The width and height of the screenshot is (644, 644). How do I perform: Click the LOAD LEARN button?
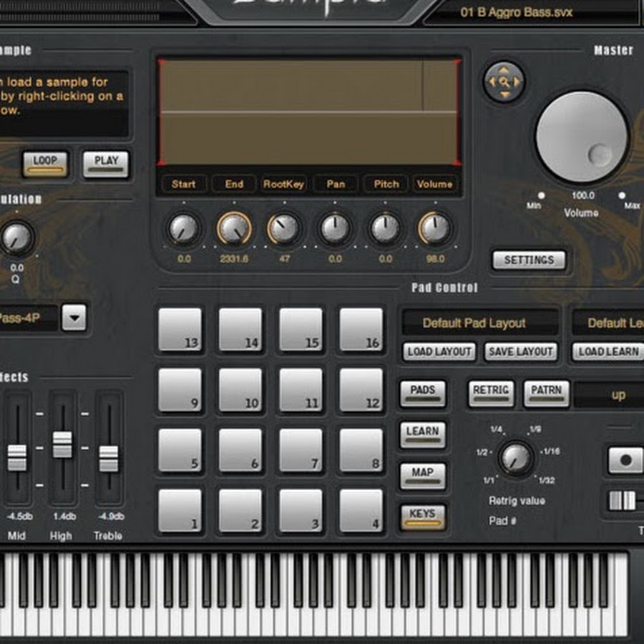pyautogui.click(x=608, y=351)
